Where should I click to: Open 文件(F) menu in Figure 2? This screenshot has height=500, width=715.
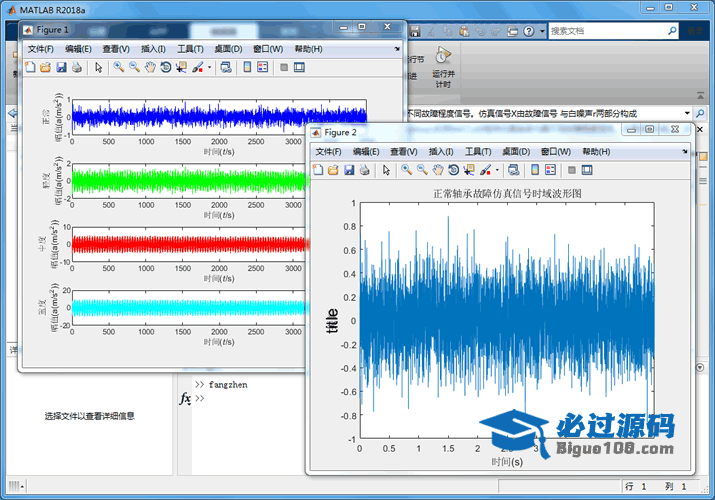point(328,151)
